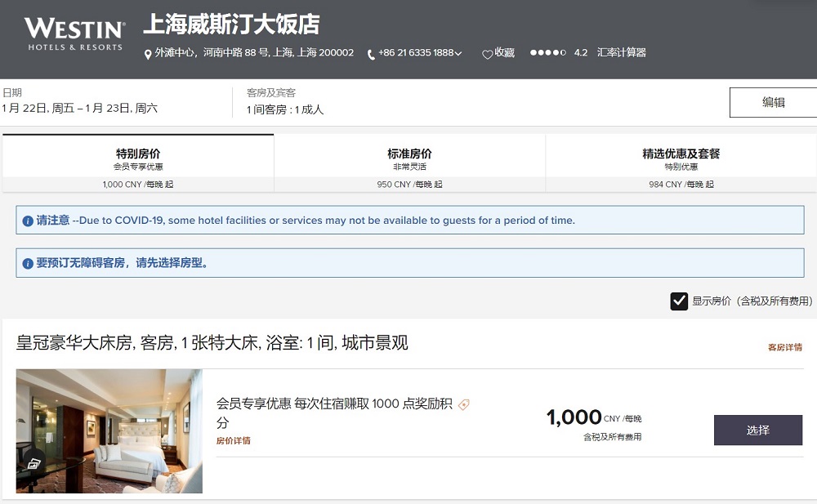The image size is (817, 504).
Task: Expand the phone number dropdown arrow
Action: coord(458,53)
